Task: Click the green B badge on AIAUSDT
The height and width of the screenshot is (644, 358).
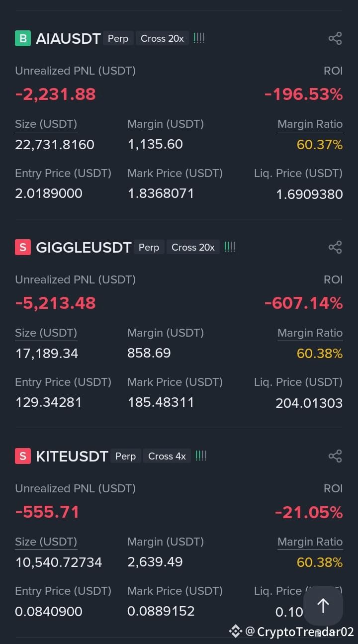Action: 23,38
